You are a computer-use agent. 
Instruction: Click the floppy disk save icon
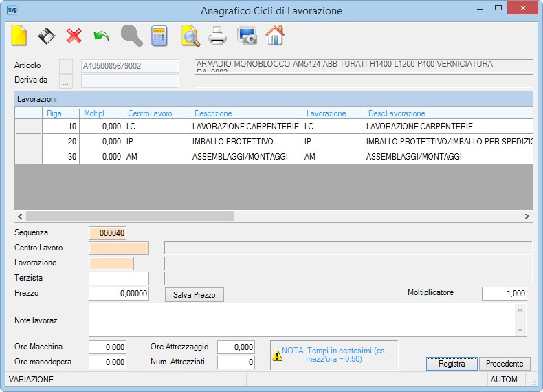tap(47, 36)
